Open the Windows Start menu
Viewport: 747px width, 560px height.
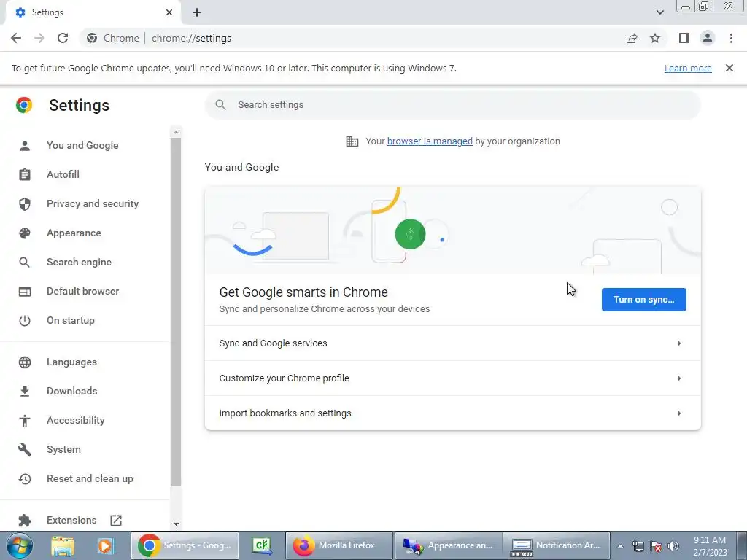(x=19, y=545)
